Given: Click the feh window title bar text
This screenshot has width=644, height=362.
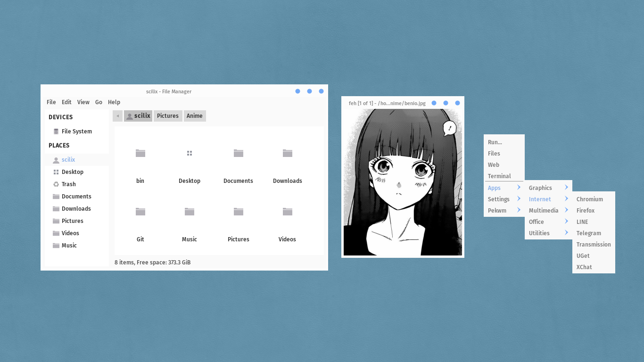Looking at the screenshot, I should [387, 103].
